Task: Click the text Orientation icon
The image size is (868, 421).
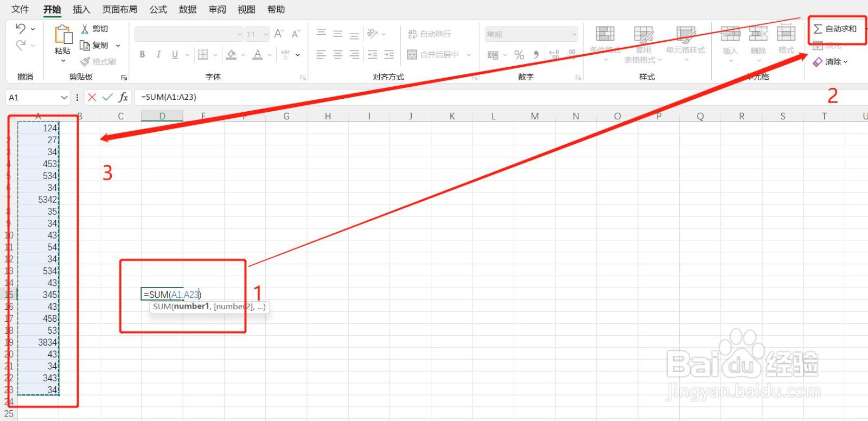Action: click(x=373, y=34)
